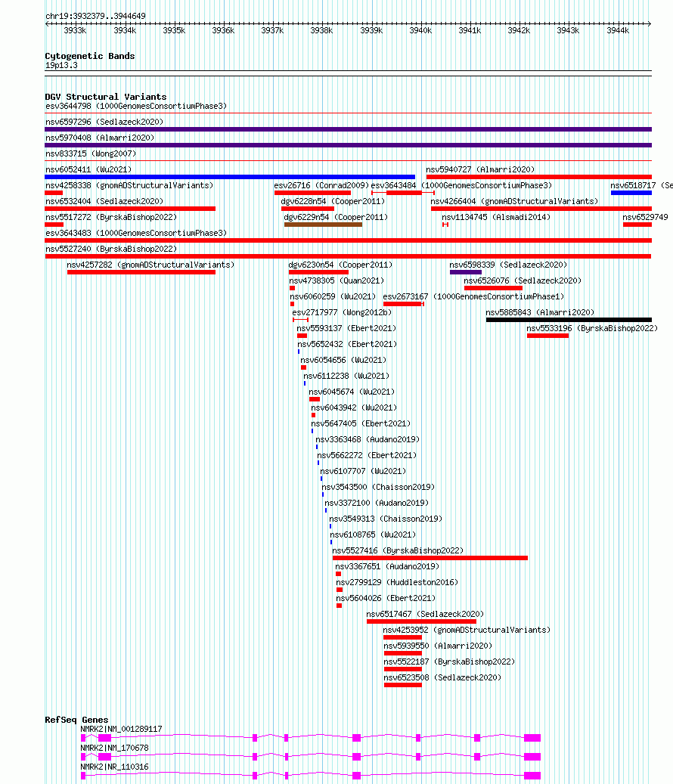The height and width of the screenshot is (784, 673).
Task: Open nsv6526076 (Sedlazeck2020) label
Action: [x=523, y=281]
